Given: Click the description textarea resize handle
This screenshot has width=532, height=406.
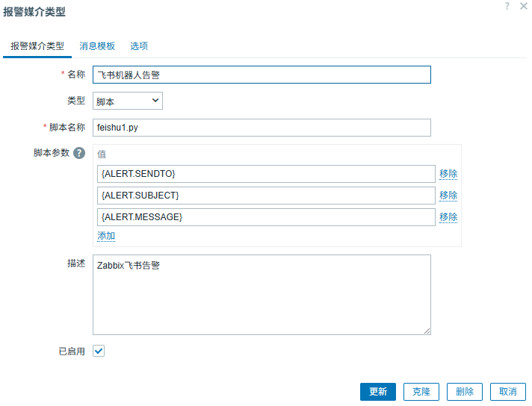Looking at the screenshot, I should tap(427, 331).
